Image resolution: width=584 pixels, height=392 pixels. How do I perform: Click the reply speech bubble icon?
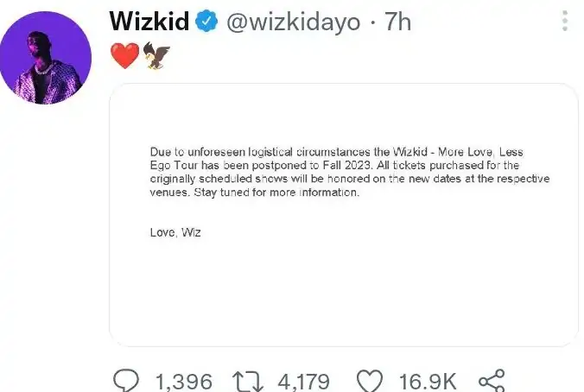(127, 379)
